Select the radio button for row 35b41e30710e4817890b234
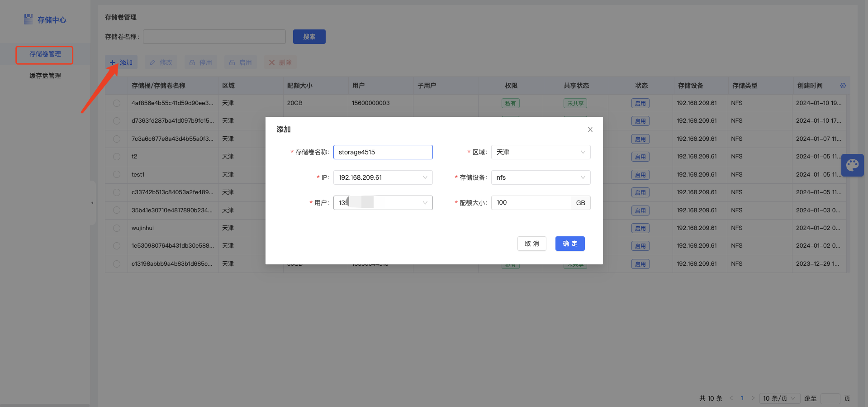Image resolution: width=868 pixels, height=407 pixels. (117, 210)
